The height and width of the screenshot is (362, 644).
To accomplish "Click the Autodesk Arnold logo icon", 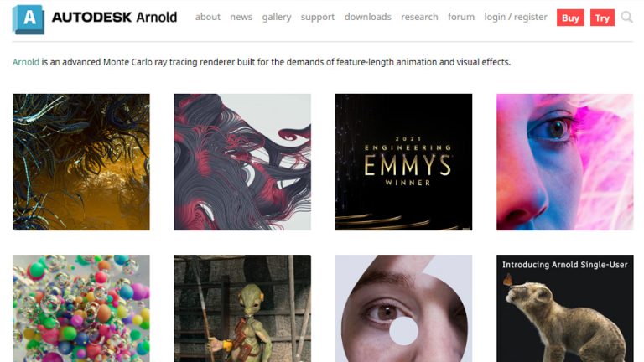I will [29, 19].
